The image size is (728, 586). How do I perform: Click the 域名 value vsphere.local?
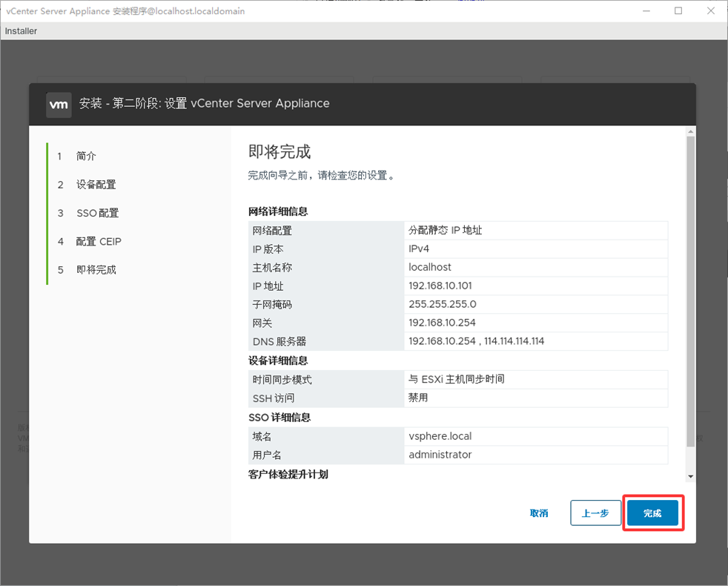[440, 436]
